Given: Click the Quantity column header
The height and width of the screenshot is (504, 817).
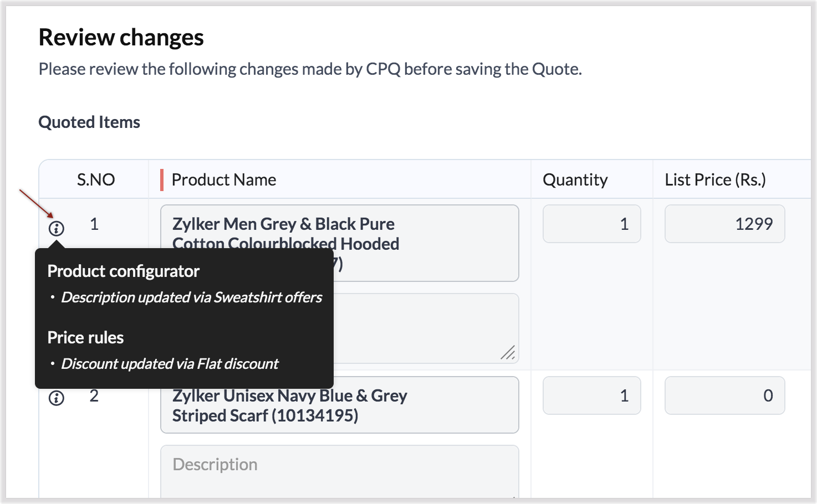Looking at the screenshot, I should point(575,179).
